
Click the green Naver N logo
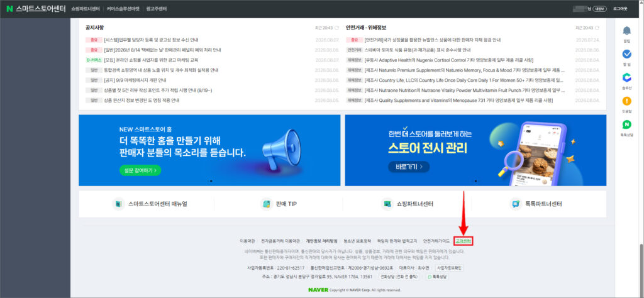9,9
